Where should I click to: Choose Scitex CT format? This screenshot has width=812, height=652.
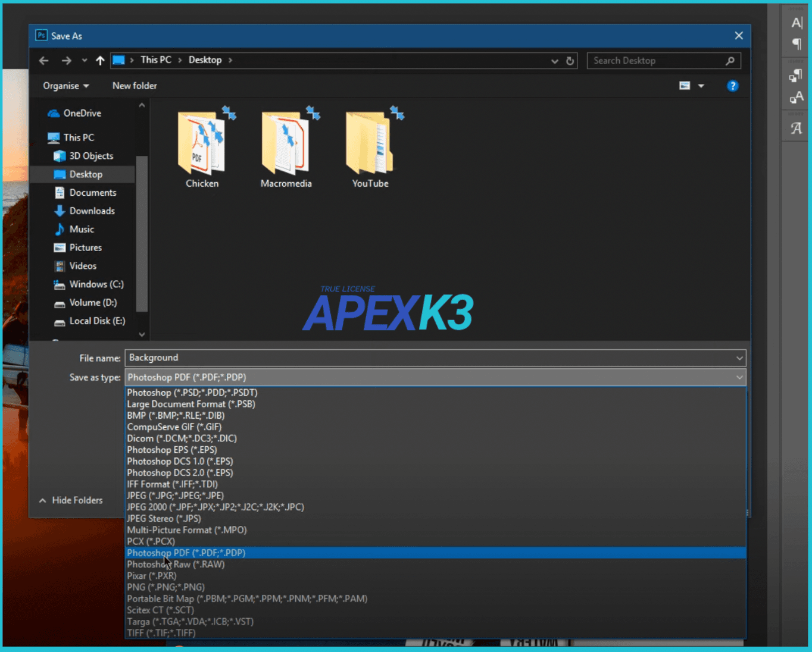pos(435,610)
